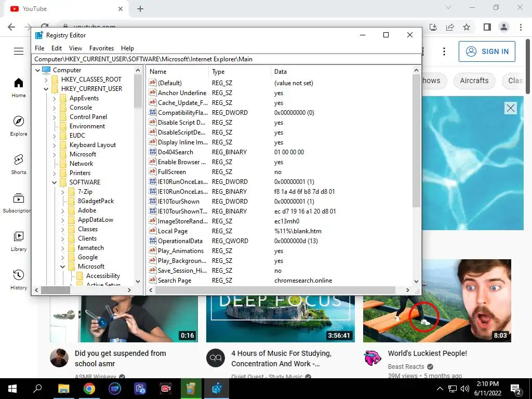Open the View menu

[75, 48]
